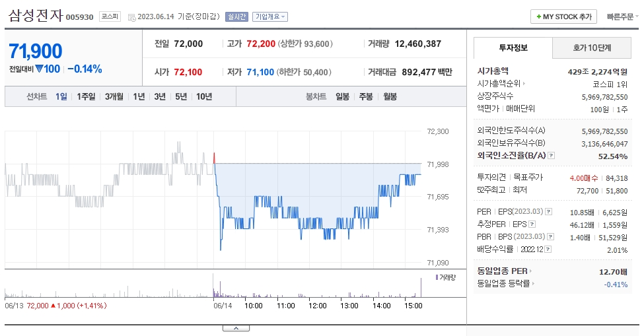Open help icon beside PBR BPS(2023.03)

click(551, 237)
